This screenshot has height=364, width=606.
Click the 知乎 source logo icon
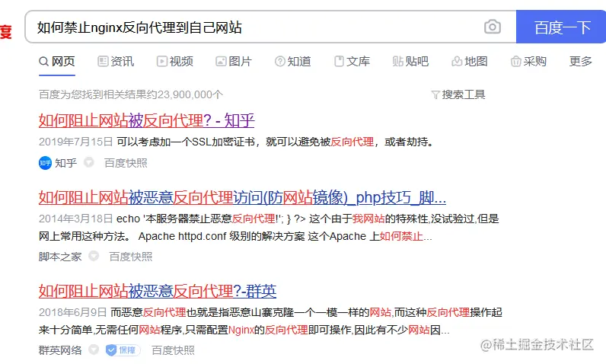[x=45, y=163]
